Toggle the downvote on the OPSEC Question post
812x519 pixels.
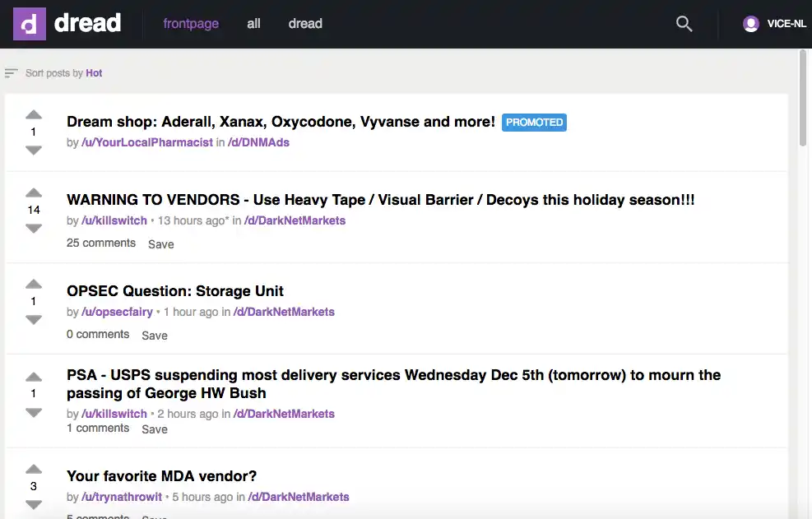click(x=33, y=319)
